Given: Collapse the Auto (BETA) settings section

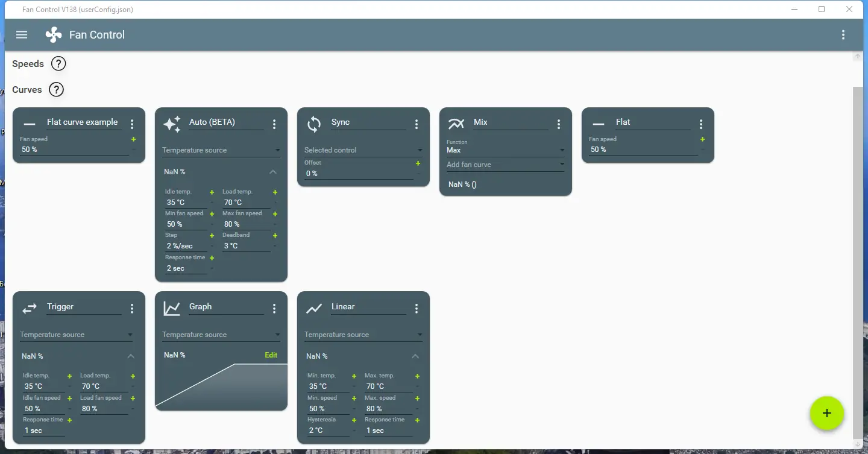Looking at the screenshot, I should tap(273, 172).
